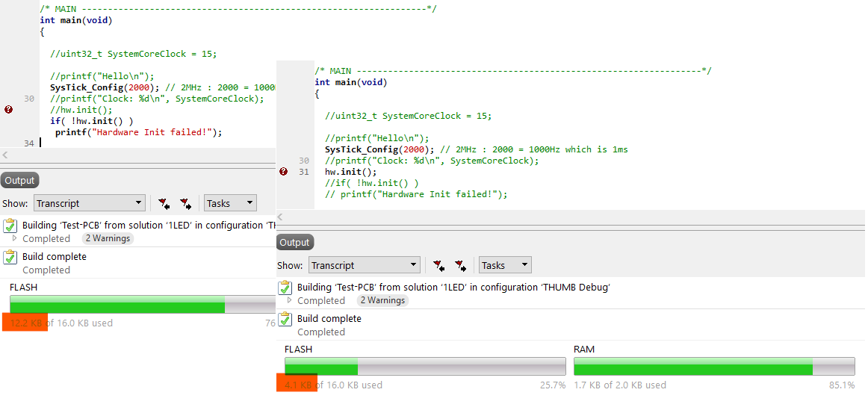Select the Output tab above the 12.2 KB panel
This screenshot has width=868, height=419.
(20, 180)
